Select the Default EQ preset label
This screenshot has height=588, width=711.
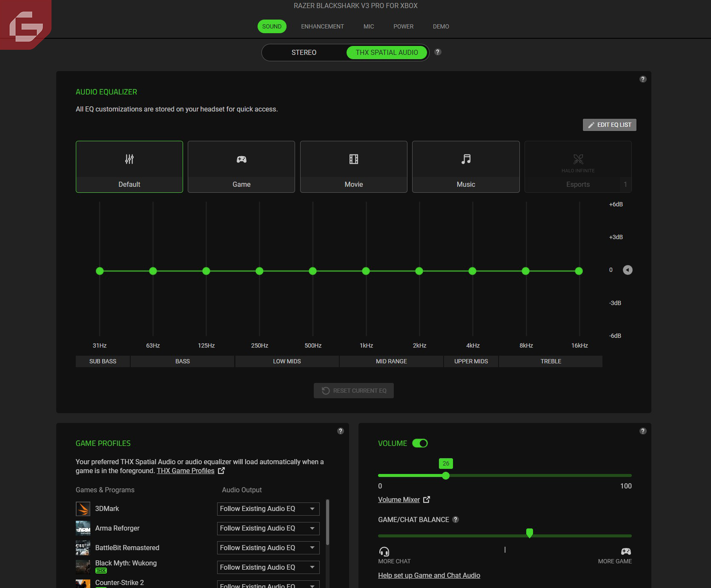[x=129, y=184]
